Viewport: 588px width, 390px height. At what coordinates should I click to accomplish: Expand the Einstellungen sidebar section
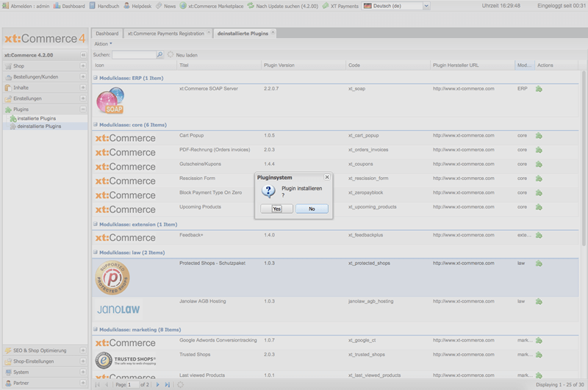click(x=83, y=98)
